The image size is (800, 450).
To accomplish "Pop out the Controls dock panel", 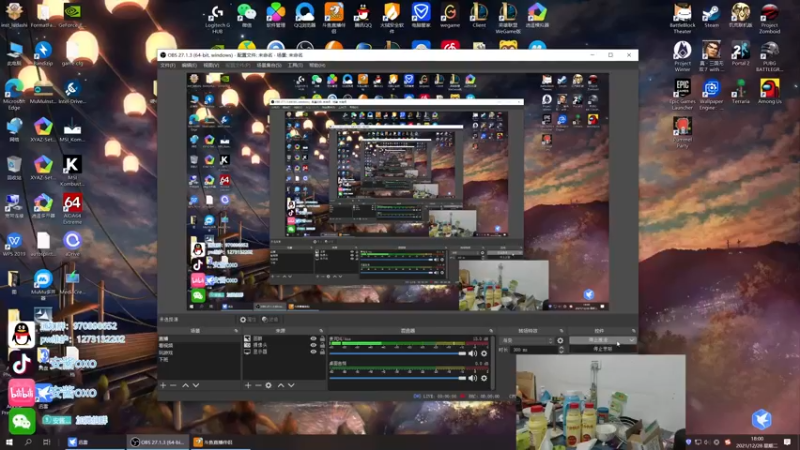I will [x=633, y=331].
